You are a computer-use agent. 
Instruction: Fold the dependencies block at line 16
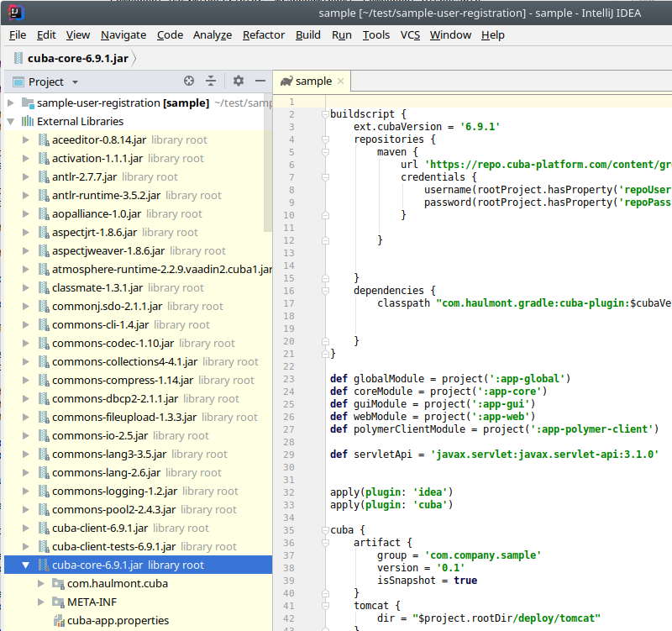325,291
